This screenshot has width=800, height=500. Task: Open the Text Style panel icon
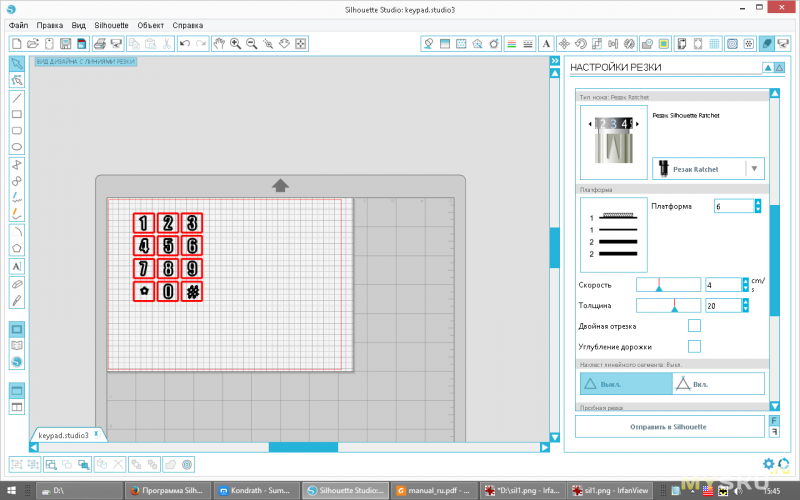546,44
